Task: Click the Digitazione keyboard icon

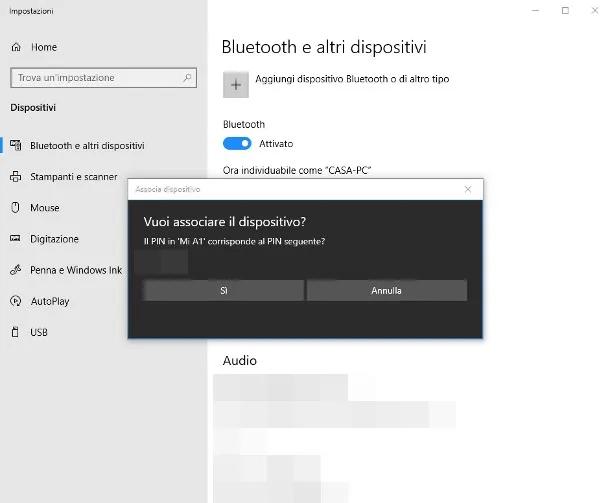Action: pyautogui.click(x=15, y=238)
